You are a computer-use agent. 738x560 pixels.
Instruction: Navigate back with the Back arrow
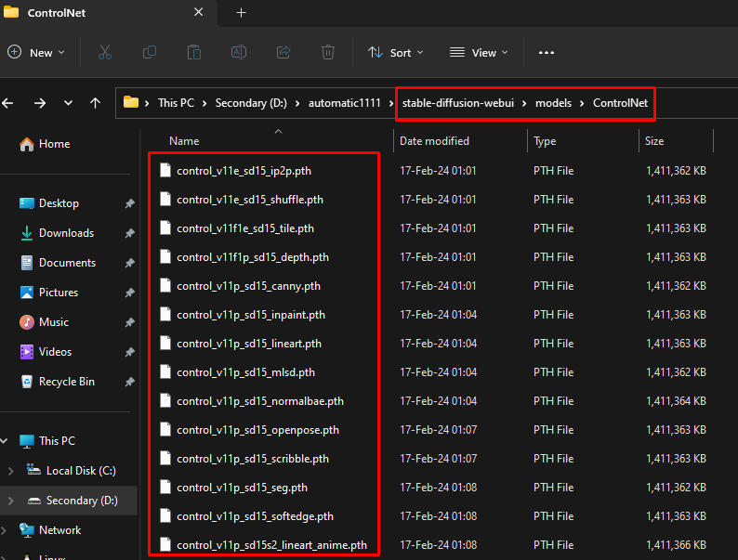click(8, 103)
